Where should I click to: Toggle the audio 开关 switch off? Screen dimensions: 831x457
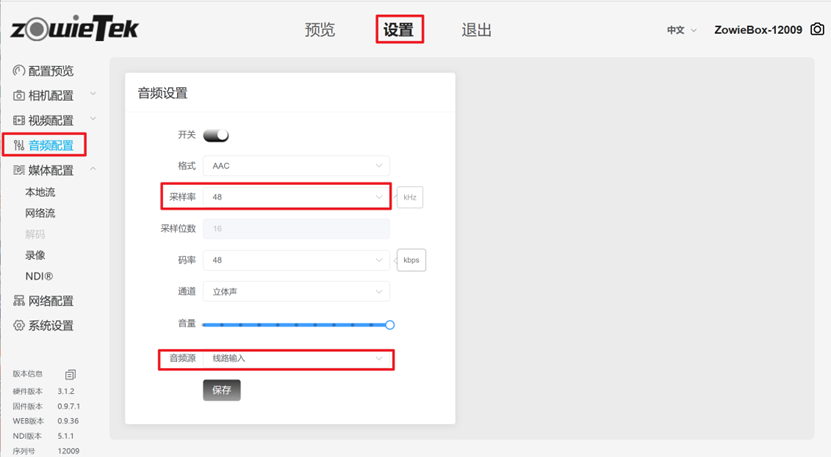pos(216,135)
